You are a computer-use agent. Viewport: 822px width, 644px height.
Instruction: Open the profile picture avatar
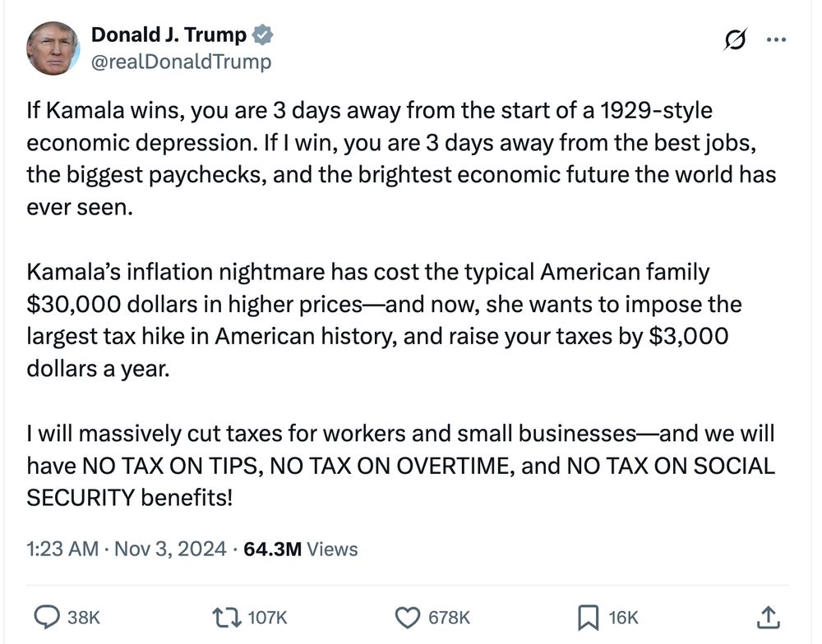coord(51,48)
